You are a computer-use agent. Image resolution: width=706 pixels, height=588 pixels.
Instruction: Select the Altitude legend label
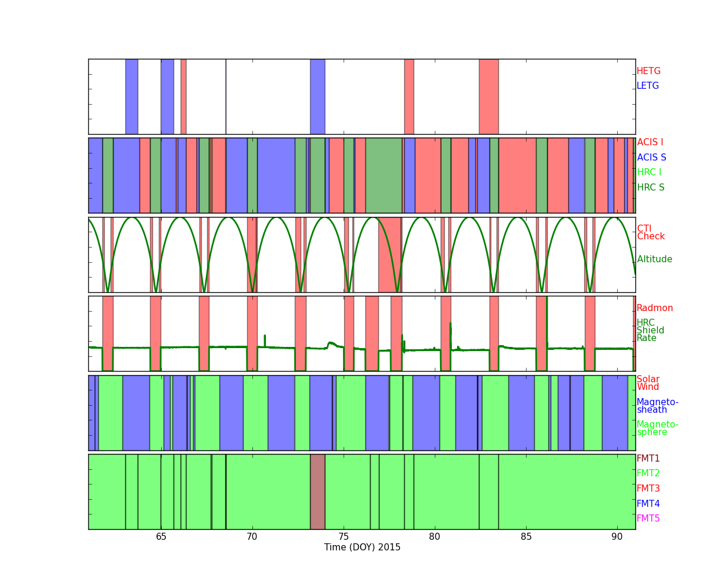(654, 259)
